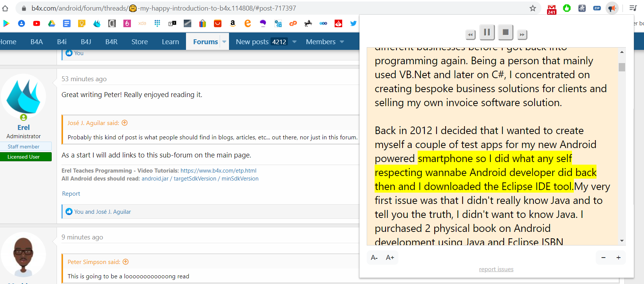This screenshot has height=284, width=644.
Task: View likes by You and José J. Aguilar
Action: pos(103,212)
